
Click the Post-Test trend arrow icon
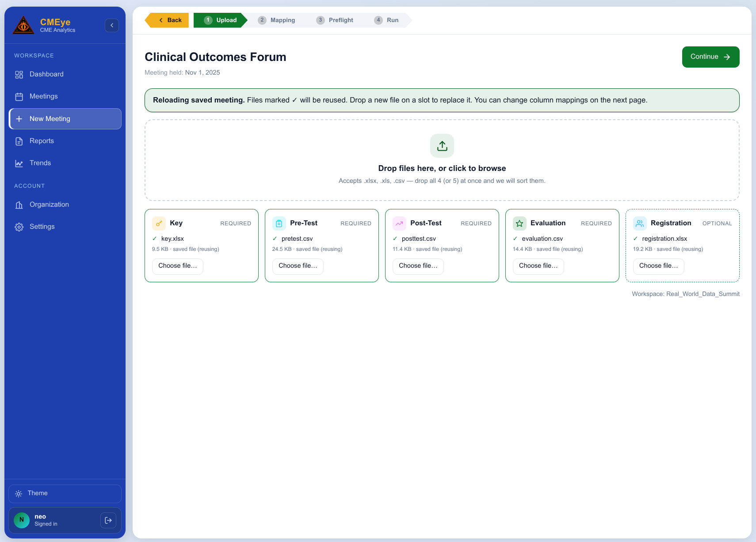399,224
